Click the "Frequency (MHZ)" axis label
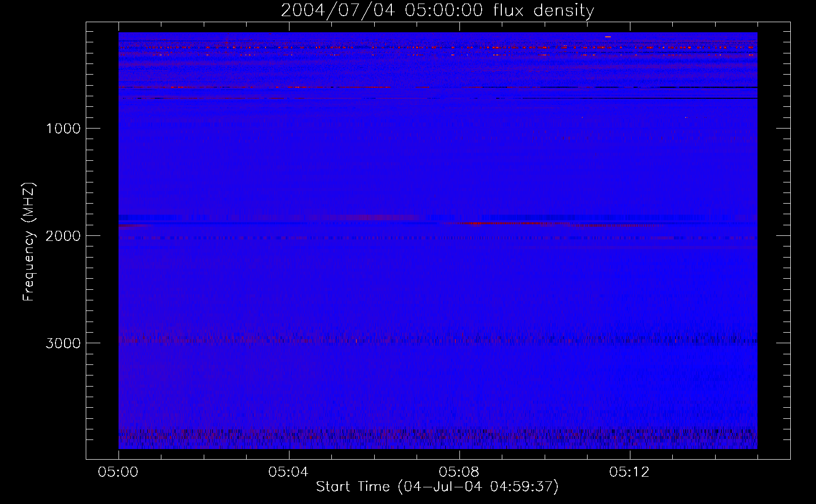Screen dimensions: 816x504 (29, 242)
